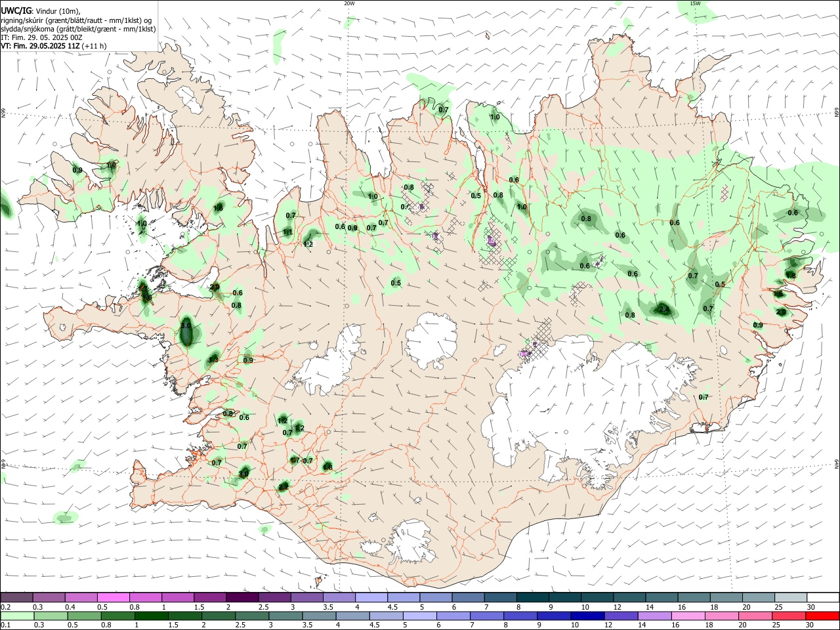Select the grey-green swatch labeled 3, bottom row
The height and width of the screenshot is (630, 840).
[x=285, y=616]
